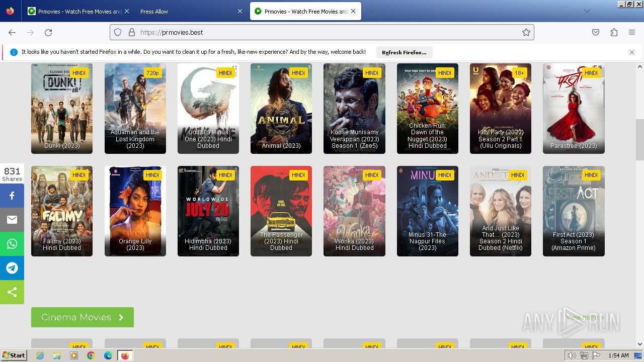Viewport: 644px width, 362px height.
Task: Click scrollbar up arrow
Action: [x=640, y=67]
